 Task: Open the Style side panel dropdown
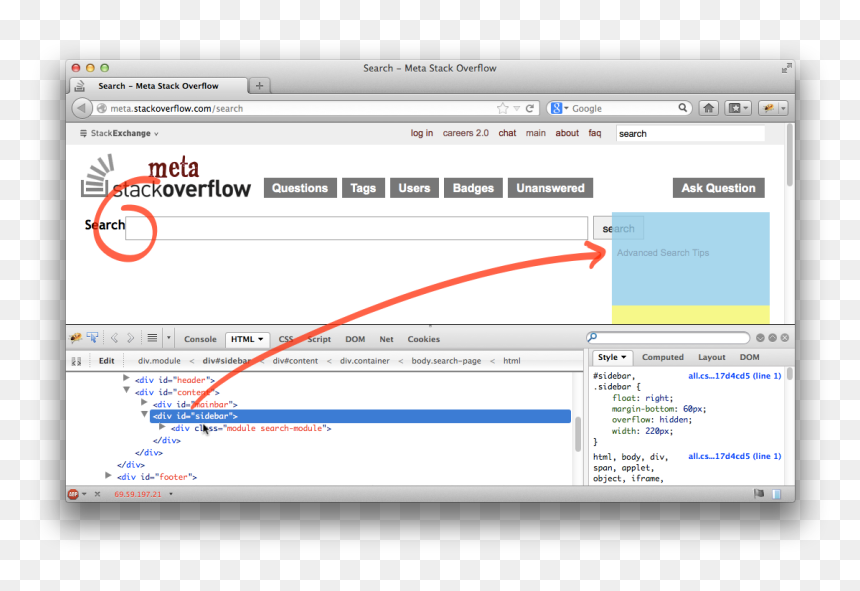tap(624, 357)
